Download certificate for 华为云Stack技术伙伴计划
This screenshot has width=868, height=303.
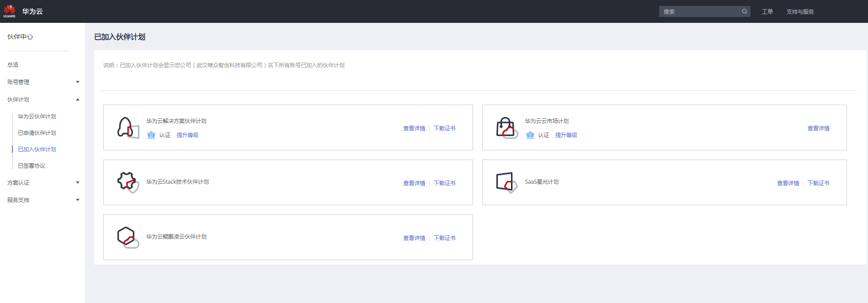445,183
